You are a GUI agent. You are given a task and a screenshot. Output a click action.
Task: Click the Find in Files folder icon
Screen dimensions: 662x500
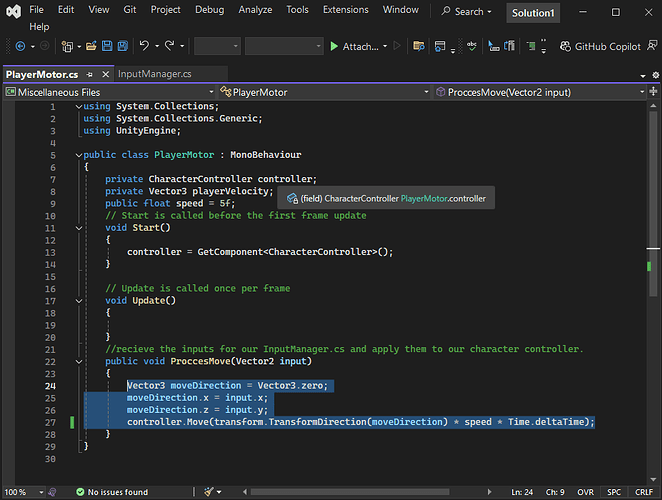(x=418, y=46)
